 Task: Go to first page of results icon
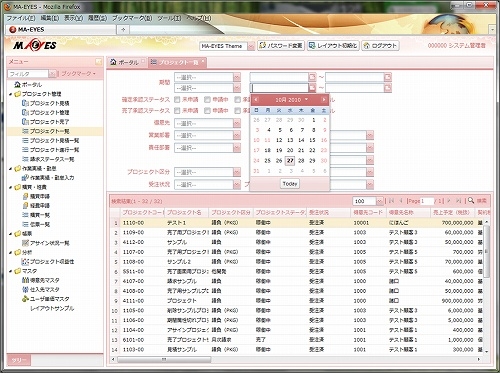(x=391, y=201)
